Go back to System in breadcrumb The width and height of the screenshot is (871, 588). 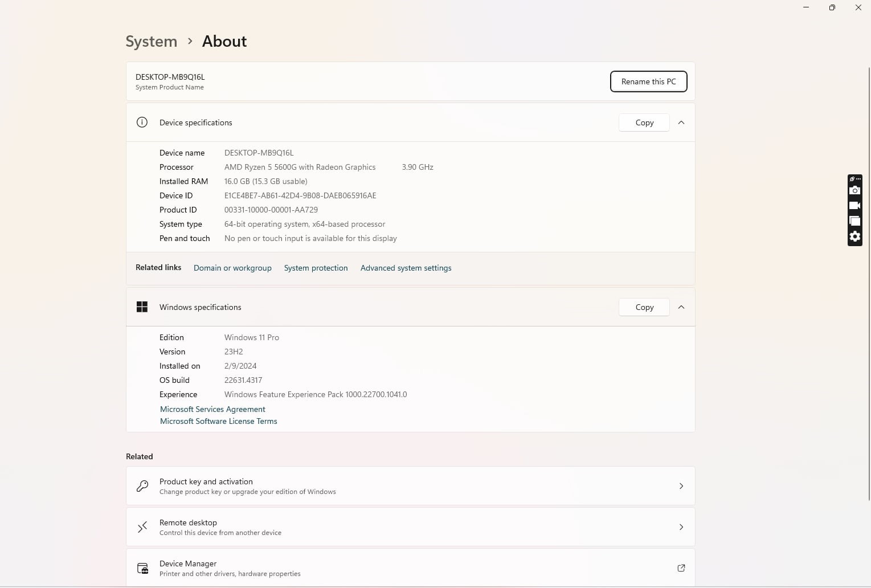pos(152,42)
